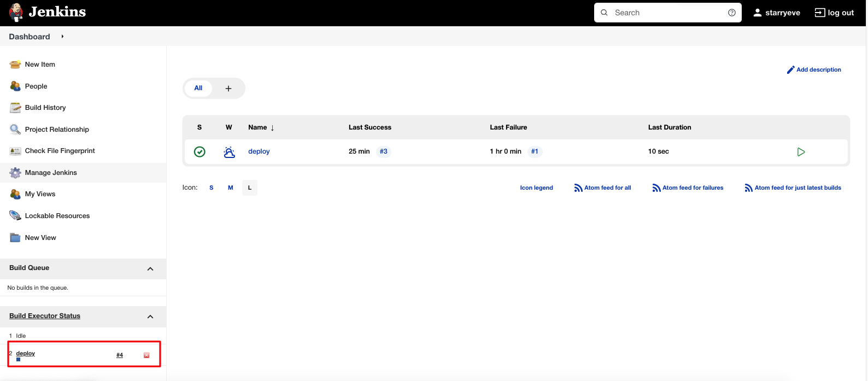Click the green success status icon for deploy
Viewport: 868px width, 381px height.
[x=200, y=151]
